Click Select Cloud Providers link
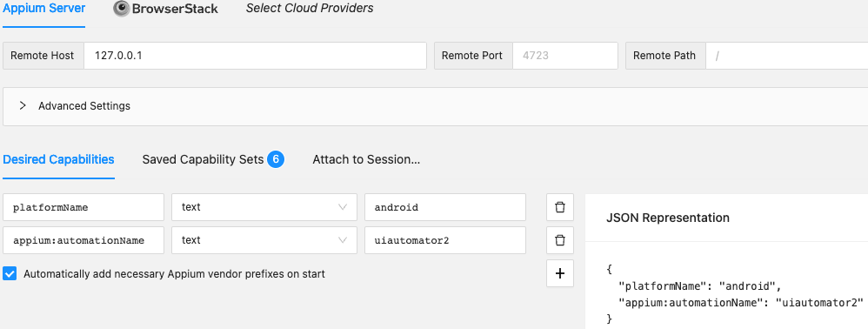868x329 pixels. [310, 9]
